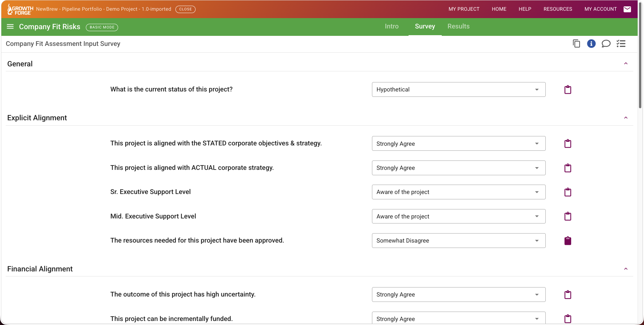The height and width of the screenshot is (325, 644).
Task: Collapse the Explicit Alignment section
Action: pos(626,118)
